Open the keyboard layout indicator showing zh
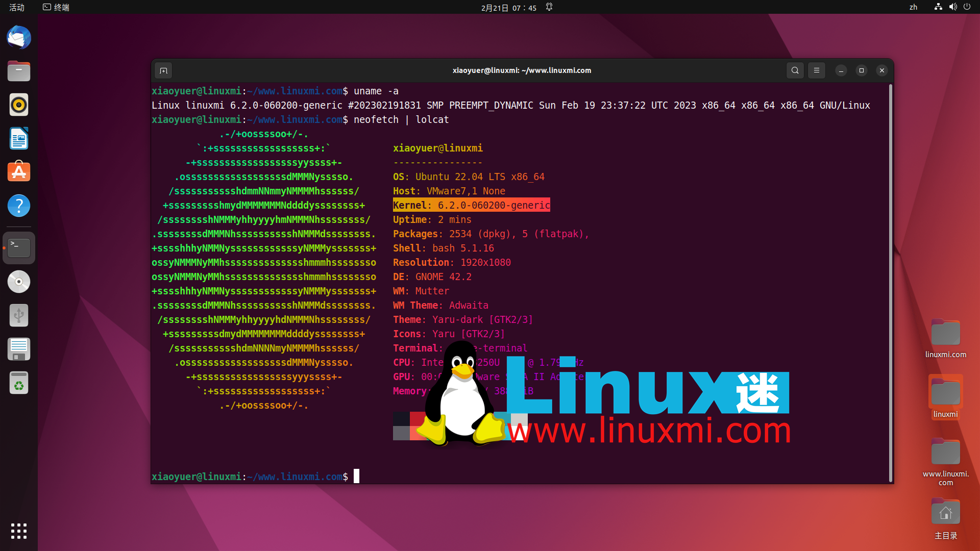Viewport: 980px width, 551px height. 913,7
